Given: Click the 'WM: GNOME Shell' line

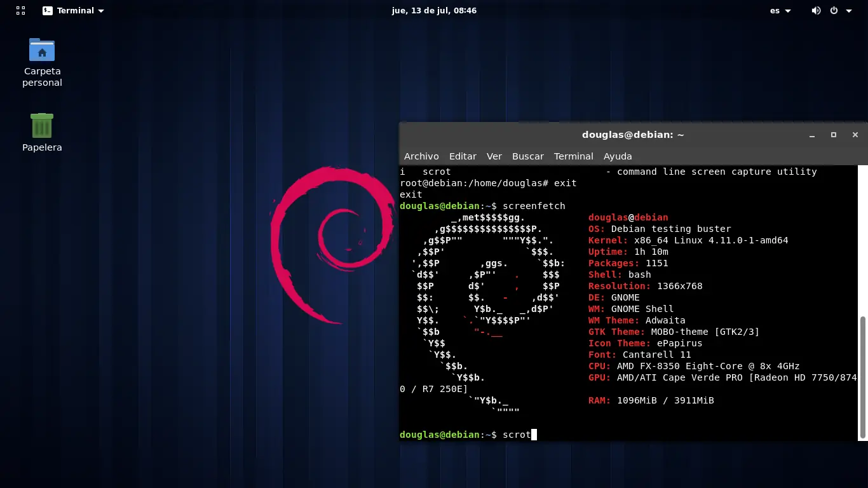Looking at the screenshot, I should (x=631, y=309).
